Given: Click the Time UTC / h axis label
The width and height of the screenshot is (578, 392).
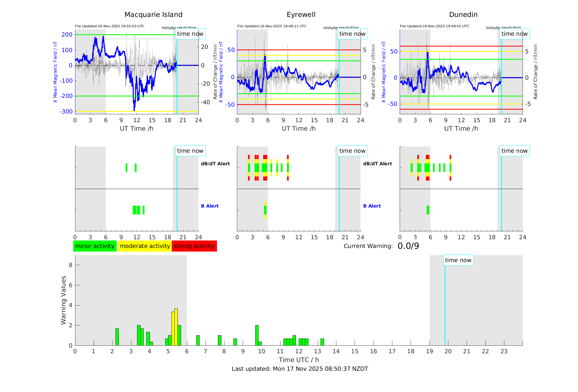Looking at the screenshot, I should tap(299, 360).
